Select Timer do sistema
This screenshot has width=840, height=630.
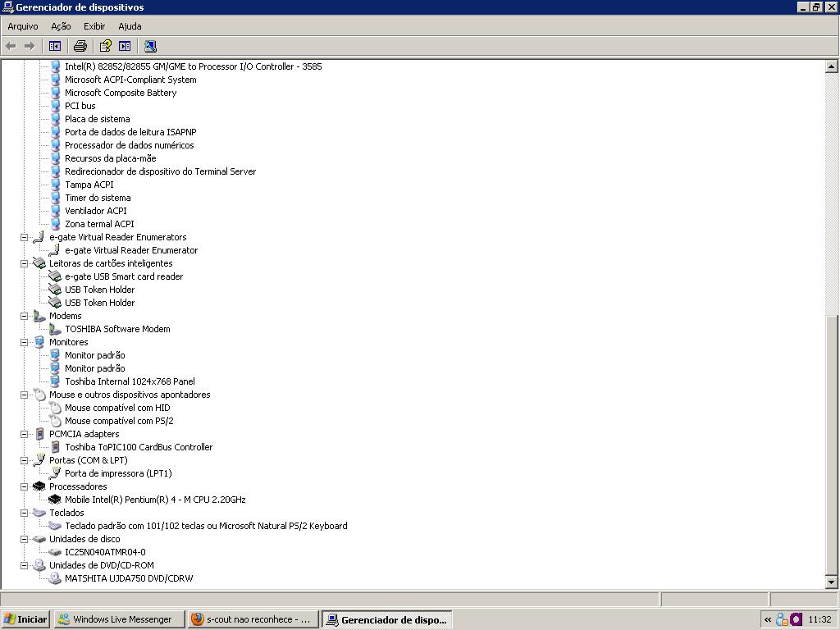click(98, 198)
